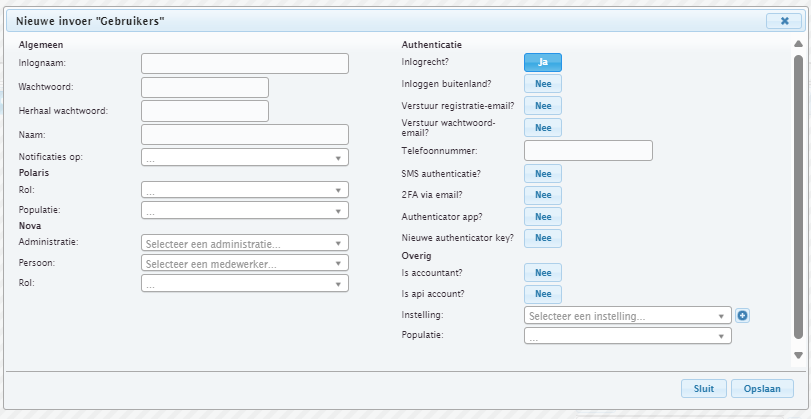Click the scrollbar up arrow
The height and width of the screenshot is (419, 811).
798,44
